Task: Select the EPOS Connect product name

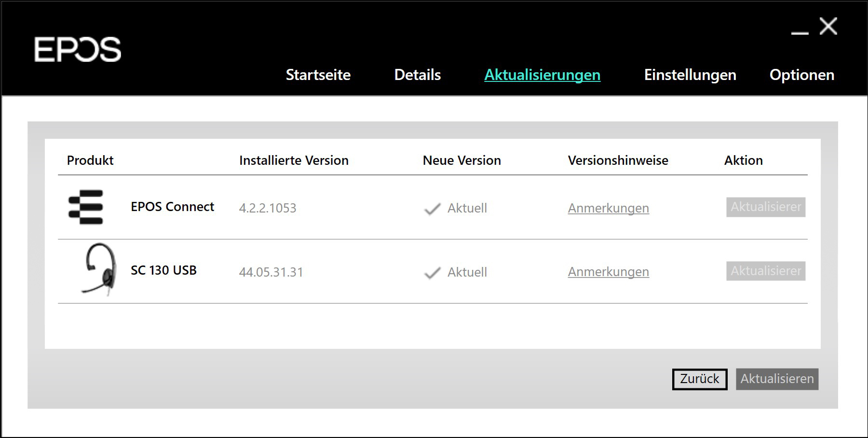Action: [x=172, y=207]
